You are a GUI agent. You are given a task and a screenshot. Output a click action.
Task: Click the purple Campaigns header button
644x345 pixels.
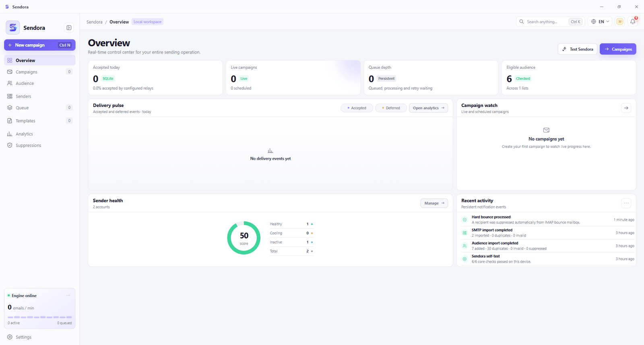pyautogui.click(x=618, y=49)
